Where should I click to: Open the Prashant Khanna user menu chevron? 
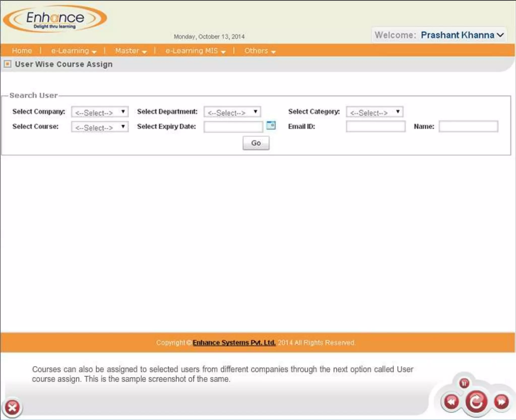pos(500,35)
